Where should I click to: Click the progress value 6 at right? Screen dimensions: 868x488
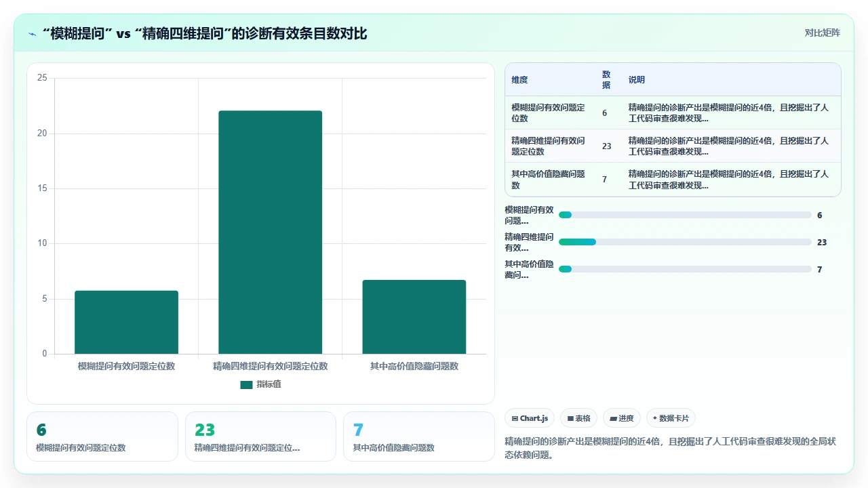point(820,215)
